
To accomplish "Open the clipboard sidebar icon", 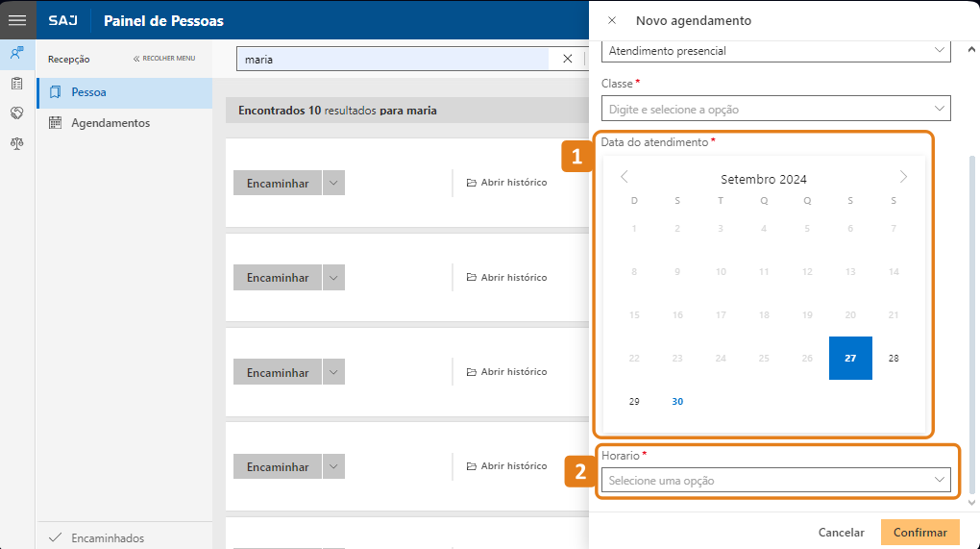I will 17,83.
